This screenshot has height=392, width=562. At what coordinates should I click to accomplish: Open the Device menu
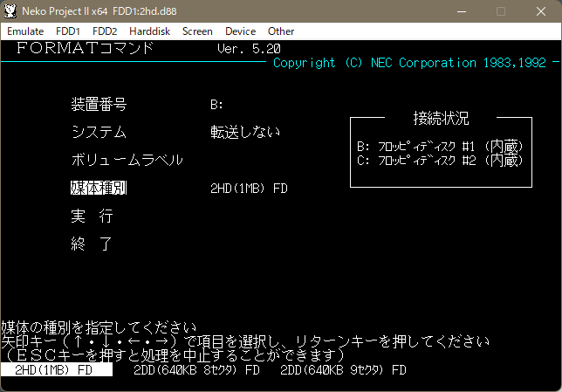coord(240,31)
